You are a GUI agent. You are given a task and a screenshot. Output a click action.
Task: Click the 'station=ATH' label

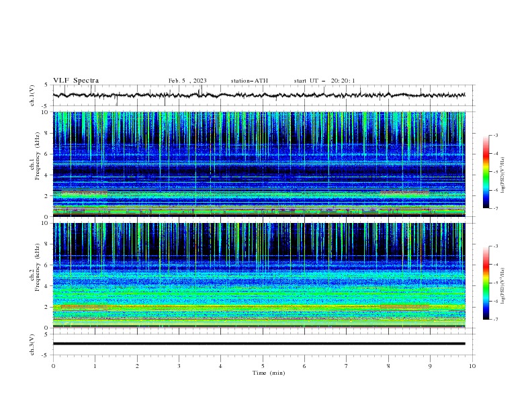pos(249,81)
